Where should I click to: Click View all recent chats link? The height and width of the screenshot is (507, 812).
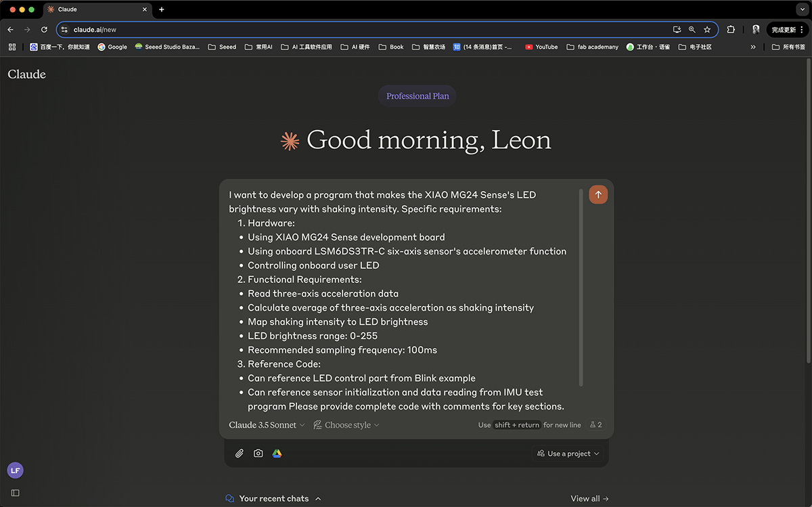click(589, 499)
